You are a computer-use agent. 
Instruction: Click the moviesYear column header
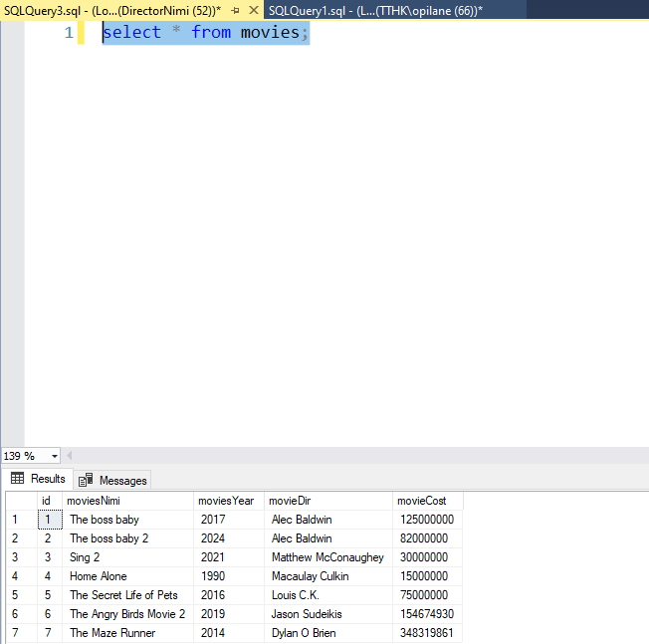226,501
